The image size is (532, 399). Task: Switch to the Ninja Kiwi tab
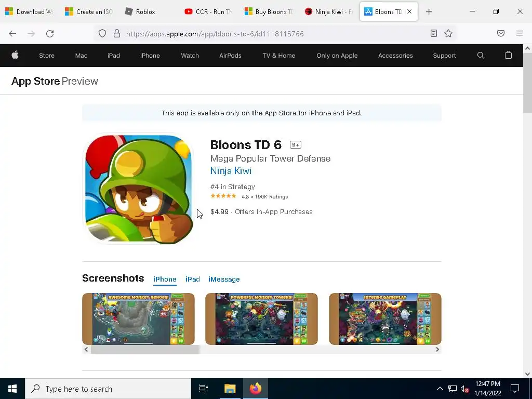[328, 12]
